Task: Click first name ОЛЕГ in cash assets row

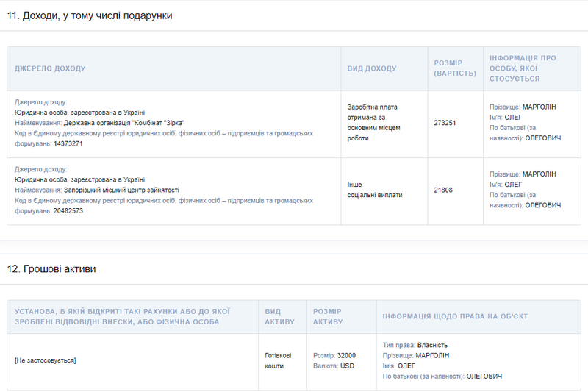Action: tap(406, 366)
